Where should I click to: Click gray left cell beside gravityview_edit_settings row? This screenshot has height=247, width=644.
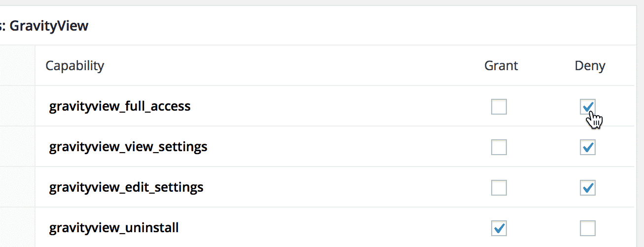pyautogui.click(x=17, y=187)
